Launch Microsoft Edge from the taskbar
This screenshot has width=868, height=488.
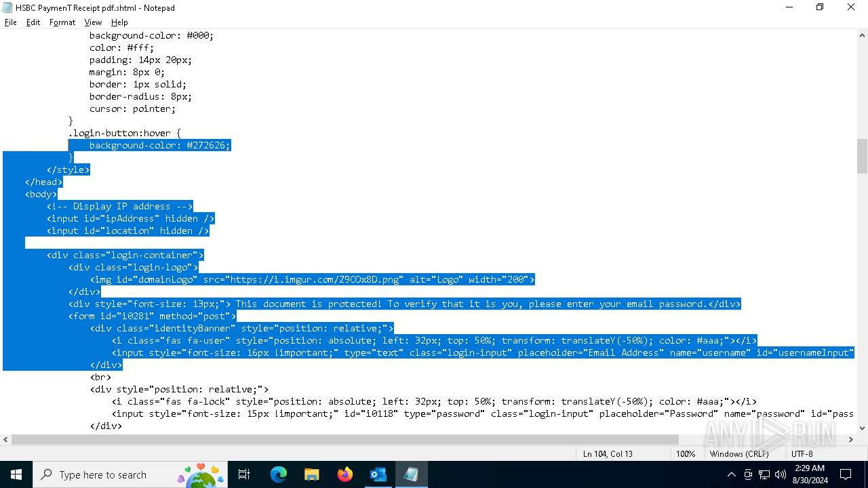[x=279, y=474]
